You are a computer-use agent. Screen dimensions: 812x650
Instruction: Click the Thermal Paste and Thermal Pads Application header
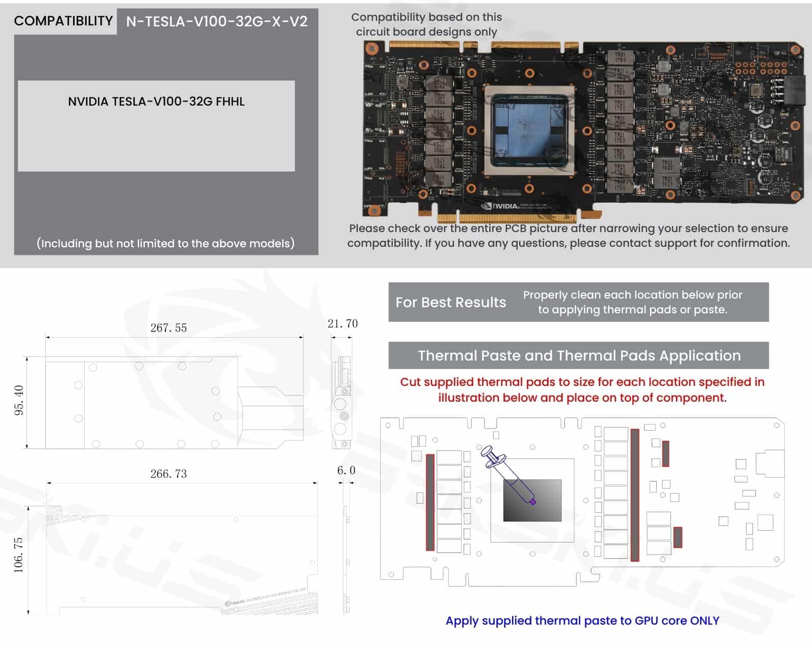(578, 355)
